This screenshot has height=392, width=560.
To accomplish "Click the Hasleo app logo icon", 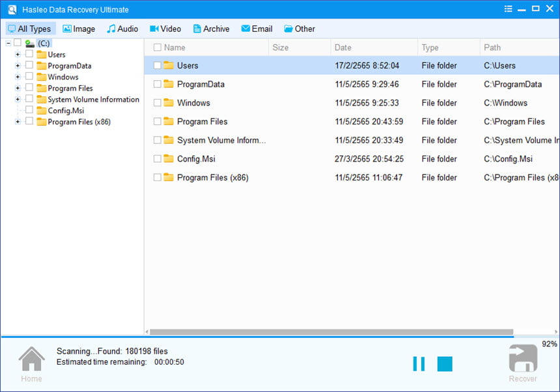I will tap(12, 10).
